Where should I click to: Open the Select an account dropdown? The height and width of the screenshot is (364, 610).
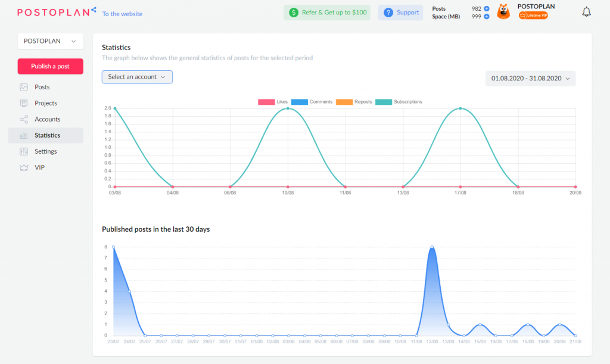(x=137, y=77)
